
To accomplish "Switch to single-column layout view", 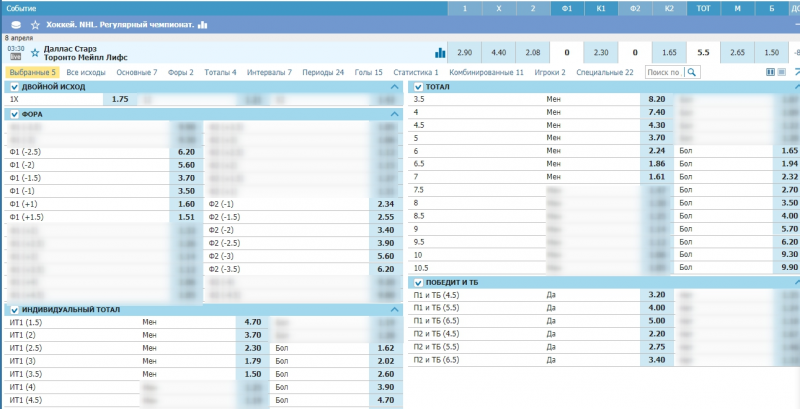I will pyautogui.click(x=781, y=72).
